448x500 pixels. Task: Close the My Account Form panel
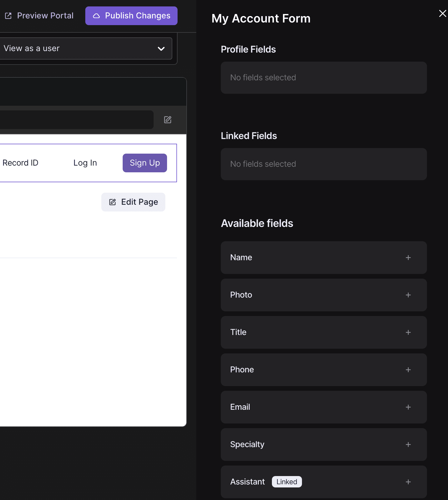click(442, 13)
